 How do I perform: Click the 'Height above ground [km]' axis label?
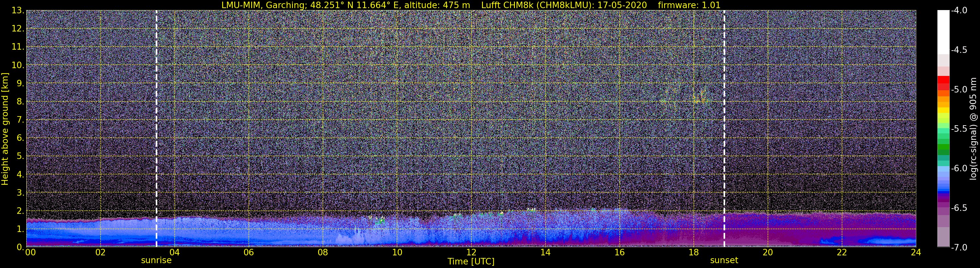point(5,129)
